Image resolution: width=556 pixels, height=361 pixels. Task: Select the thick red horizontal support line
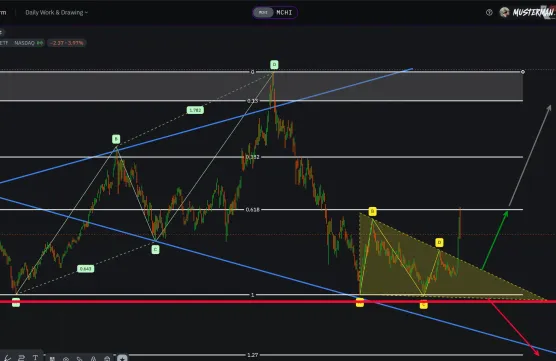[278, 301]
